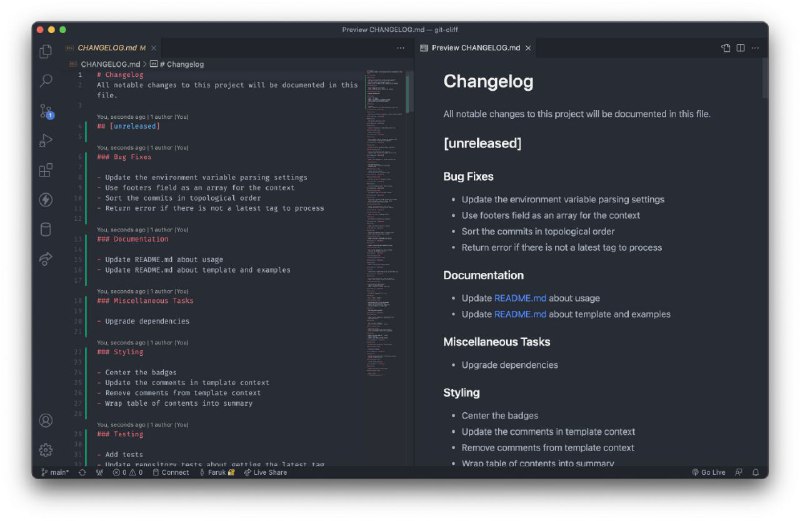Click 'Changelog' heading in preview

488,82
